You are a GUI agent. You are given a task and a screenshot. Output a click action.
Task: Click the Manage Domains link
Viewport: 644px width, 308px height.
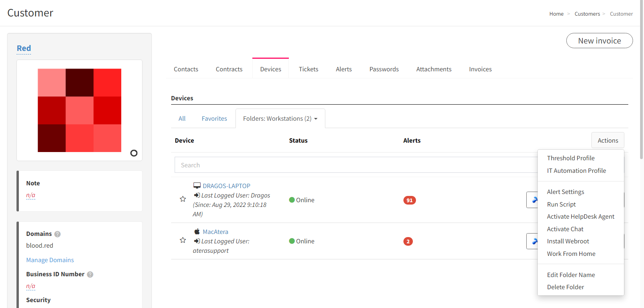[50, 260]
